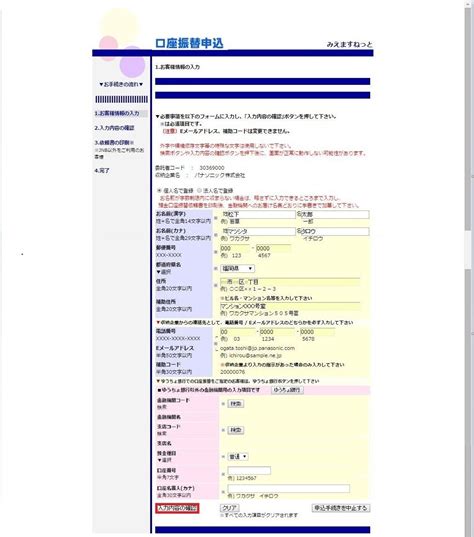Click the 口座名義人(カナ) input field

(x=289, y=488)
